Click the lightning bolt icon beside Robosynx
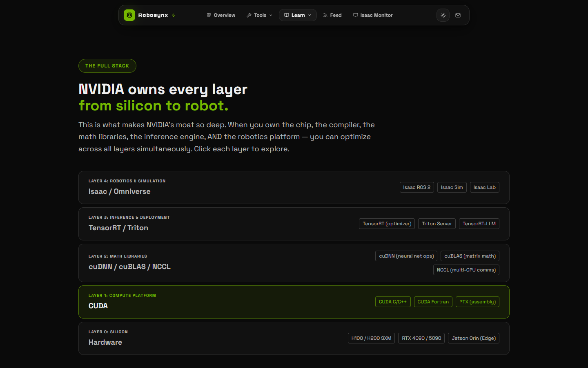This screenshot has height=368, width=588. tap(174, 16)
